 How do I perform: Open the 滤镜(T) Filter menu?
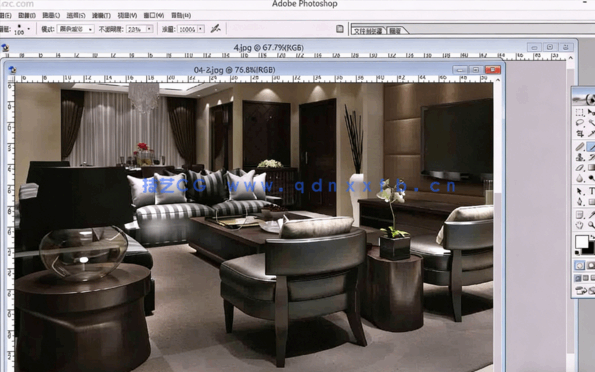point(101,16)
